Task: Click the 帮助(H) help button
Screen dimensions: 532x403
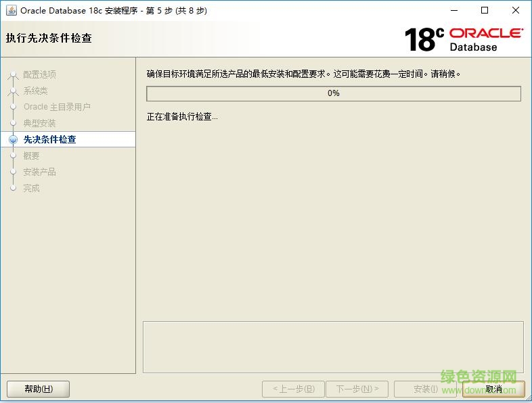Action: [39, 389]
